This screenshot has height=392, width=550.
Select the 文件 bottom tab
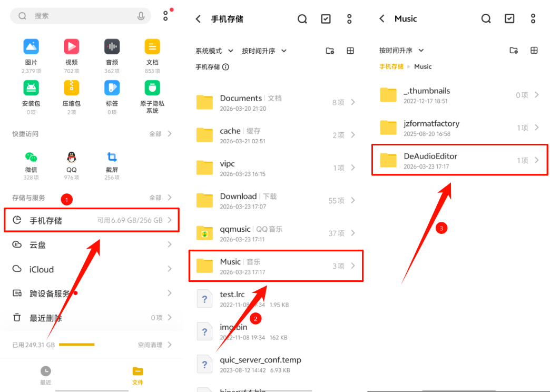pyautogui.click(x=137, y=375)
